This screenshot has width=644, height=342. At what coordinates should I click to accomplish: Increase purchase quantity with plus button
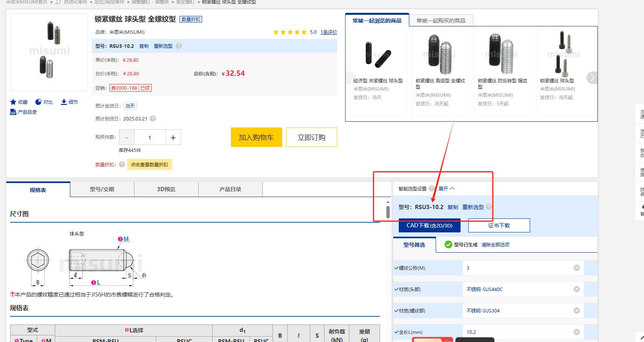173,138
